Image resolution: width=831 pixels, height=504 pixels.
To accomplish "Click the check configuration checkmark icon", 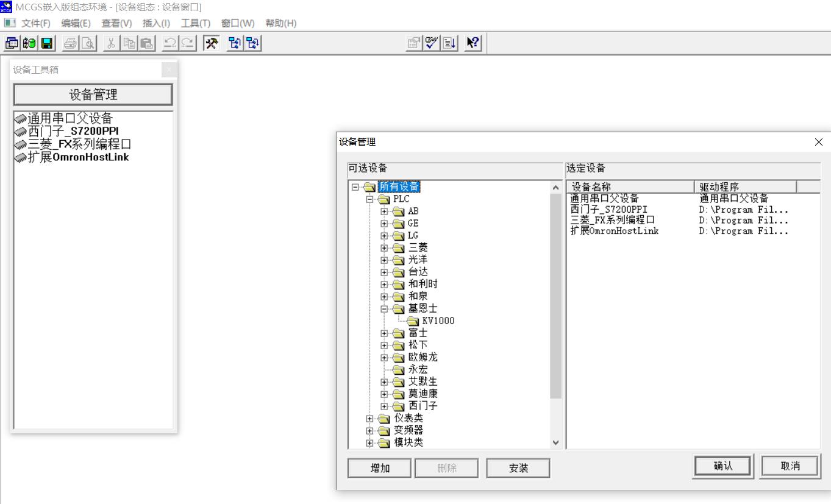I will point(432,43).
